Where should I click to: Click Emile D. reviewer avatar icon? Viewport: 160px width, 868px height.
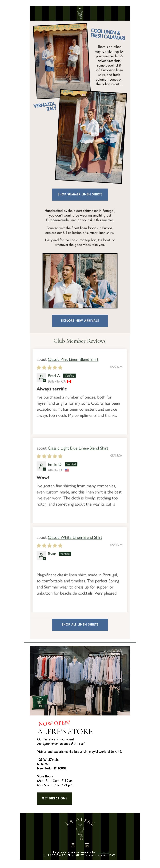41,466
